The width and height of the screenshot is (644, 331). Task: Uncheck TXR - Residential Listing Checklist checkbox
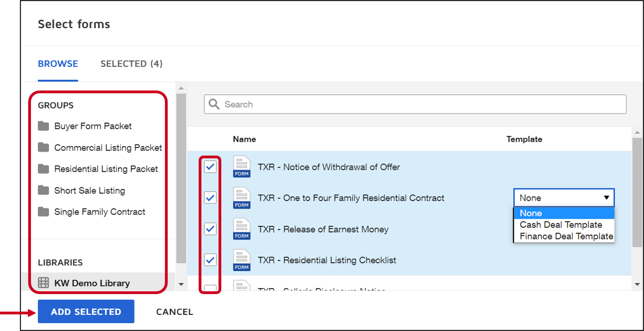(x=210, y=259)
